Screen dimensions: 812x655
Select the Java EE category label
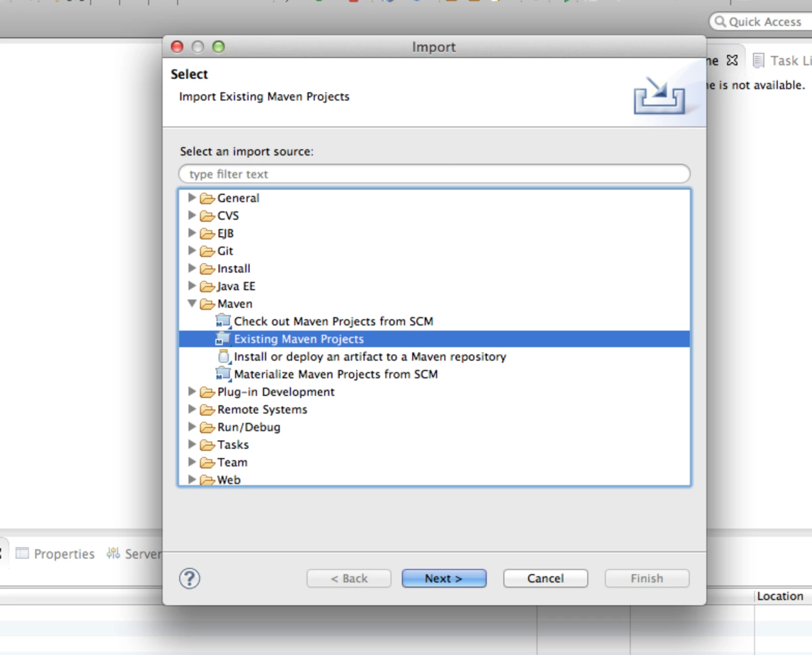tap(236, 286)
